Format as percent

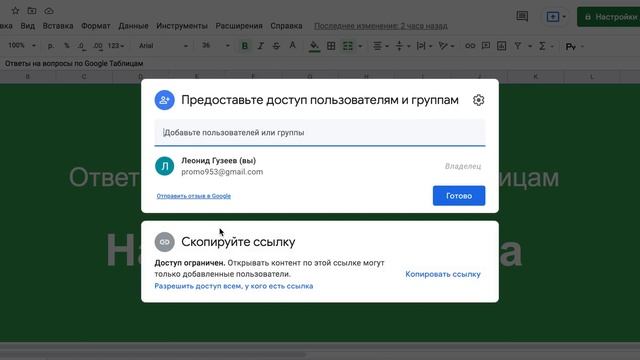67,46
